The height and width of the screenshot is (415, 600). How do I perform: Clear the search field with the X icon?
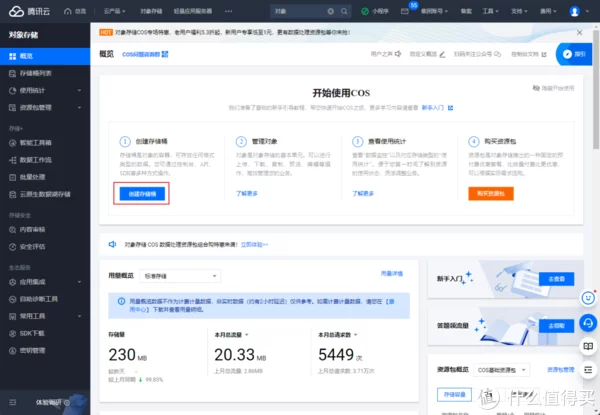tap(331, 11)
